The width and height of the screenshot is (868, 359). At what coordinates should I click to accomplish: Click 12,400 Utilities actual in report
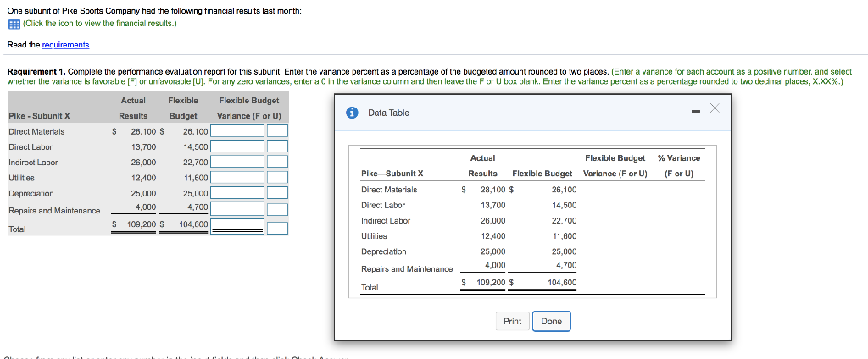tap(143, 178)
